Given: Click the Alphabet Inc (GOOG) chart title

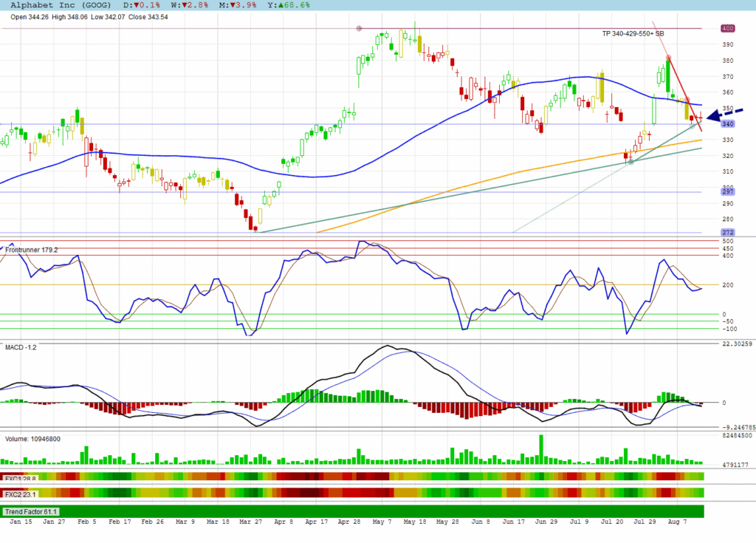Looking at the screenshot, I should pyautogui.click(x=61, y=5).
